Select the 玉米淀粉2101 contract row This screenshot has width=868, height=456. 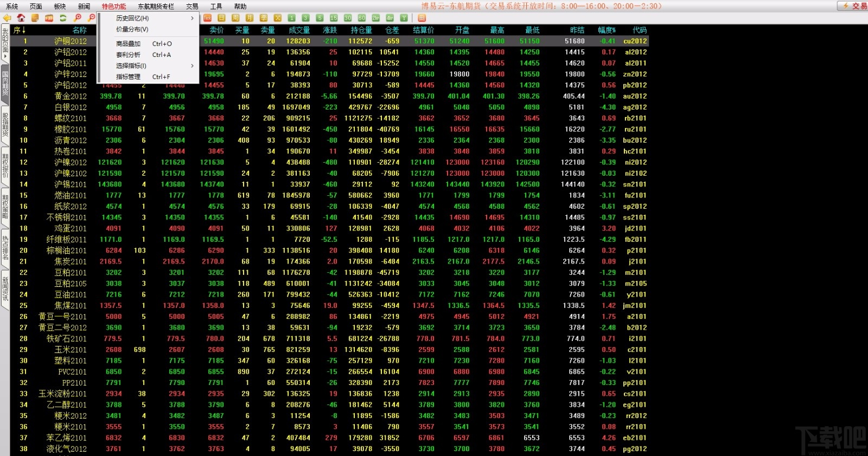[330, 394]
